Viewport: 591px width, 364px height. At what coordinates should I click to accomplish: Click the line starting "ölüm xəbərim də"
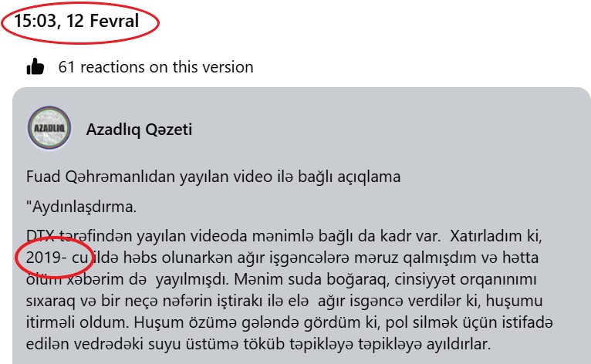coord(281,279)
